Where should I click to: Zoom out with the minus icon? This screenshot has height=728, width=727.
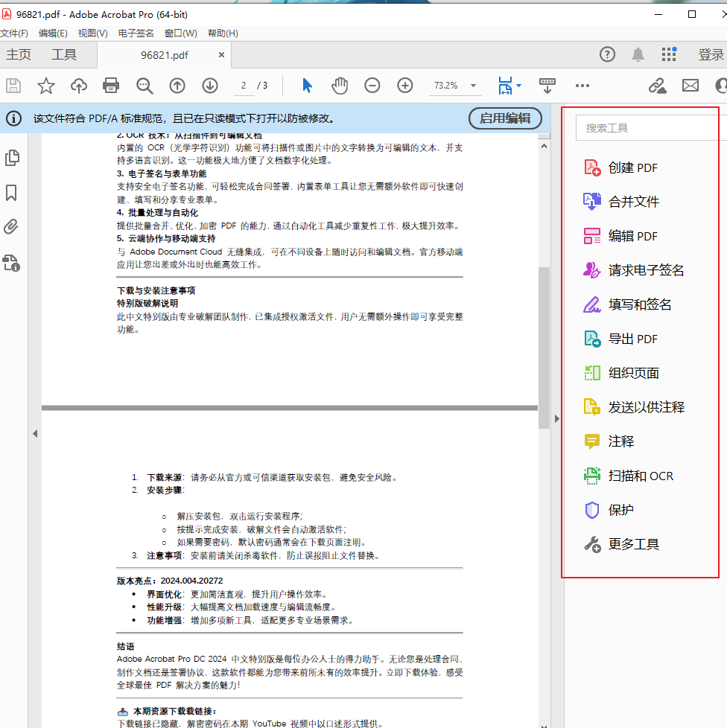pos(372,86)
